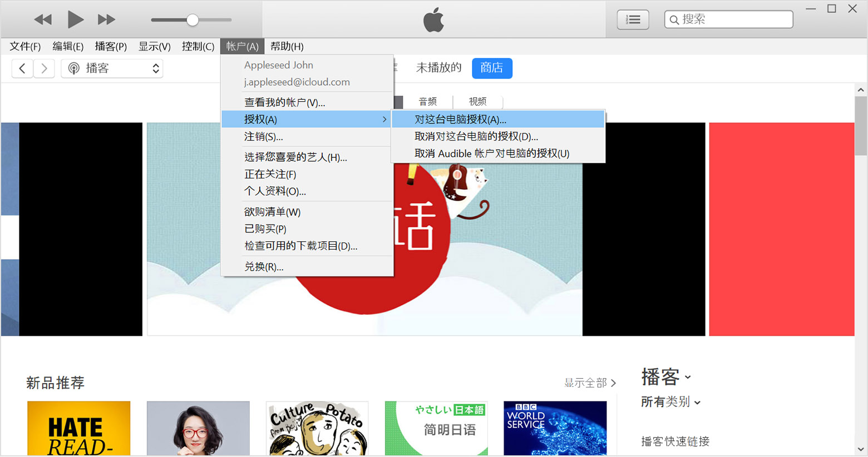Screen dimensions: 868x457
Task: Close the 帐户(A) menu in menu bar
Action: [x=242, y=46]
